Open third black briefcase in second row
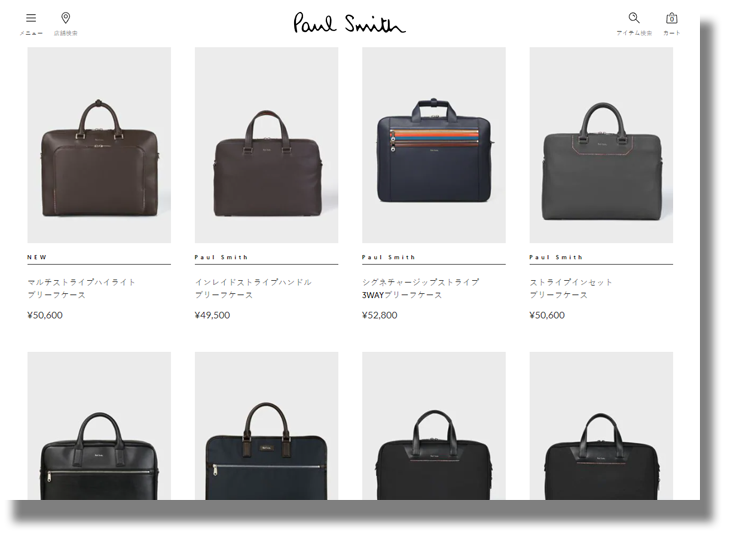 [x=434, y=426]
